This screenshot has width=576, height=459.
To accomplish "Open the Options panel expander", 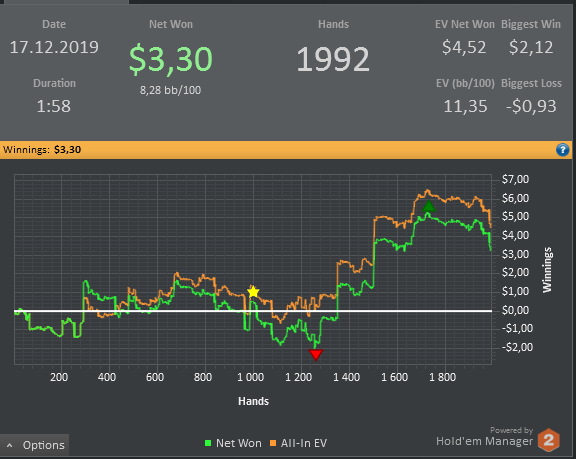I will [x=34, y=445].
